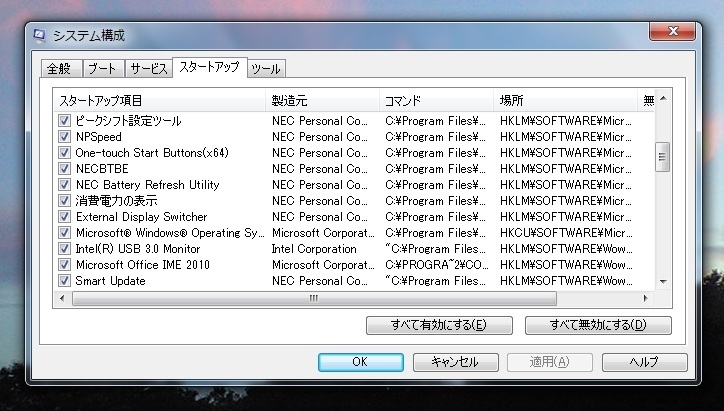Screen dimensions: 724x411
Task: Sort by スタートアップ項目 column header
Action: [160, 100]
